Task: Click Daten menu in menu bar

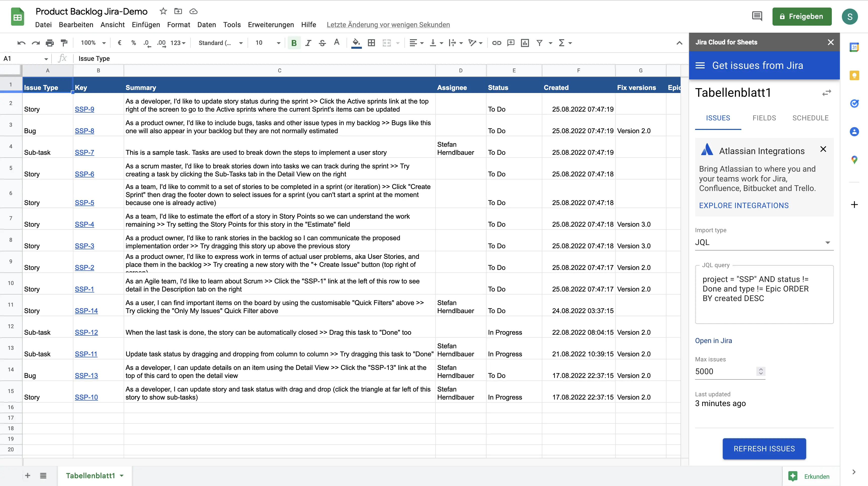Action: point(206,24)
